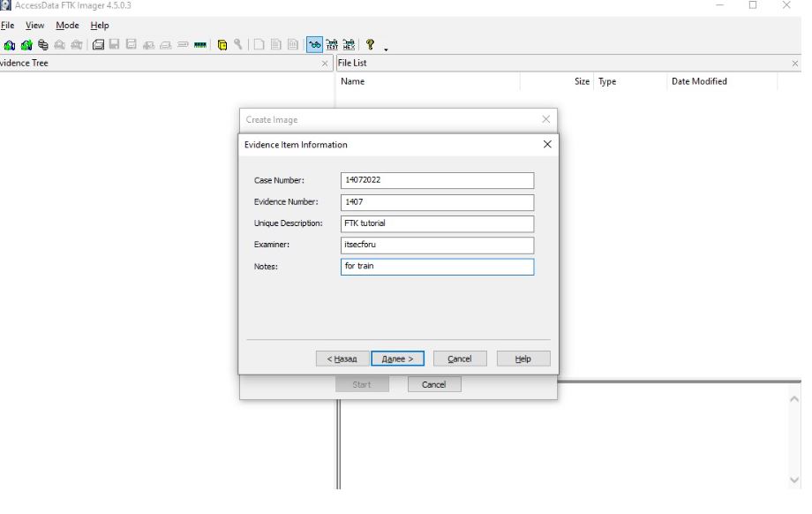Click Add All Attached Devices icon

tap(26, 45)
